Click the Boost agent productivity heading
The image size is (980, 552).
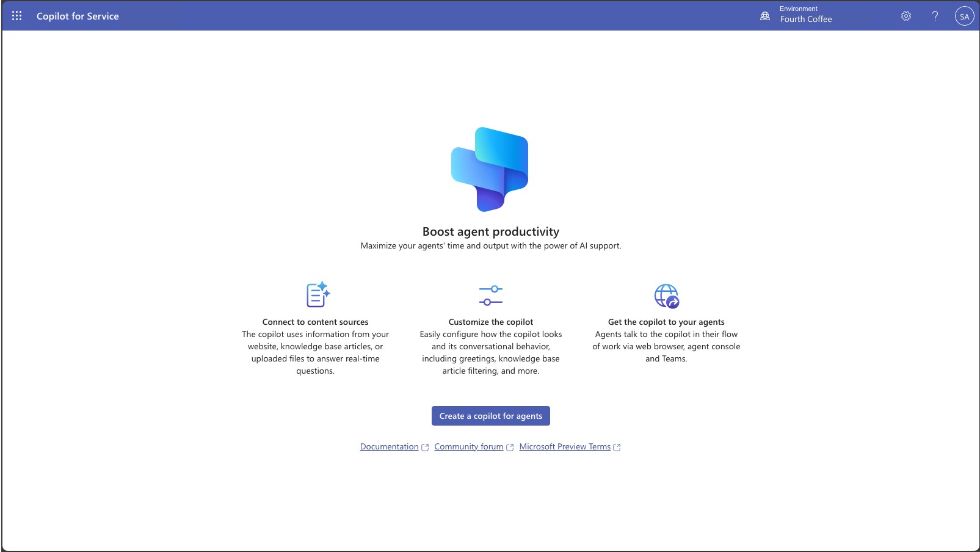click(x=491, y=231)
